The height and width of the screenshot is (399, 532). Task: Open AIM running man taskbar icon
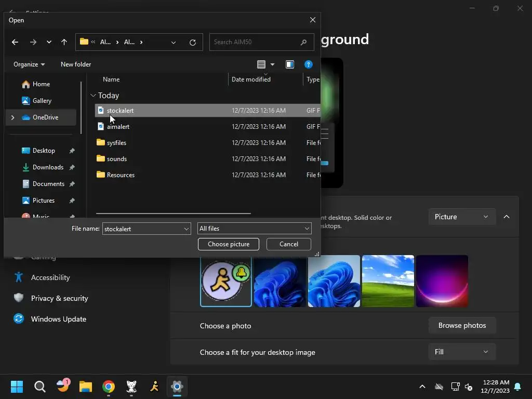pos(154,387)
